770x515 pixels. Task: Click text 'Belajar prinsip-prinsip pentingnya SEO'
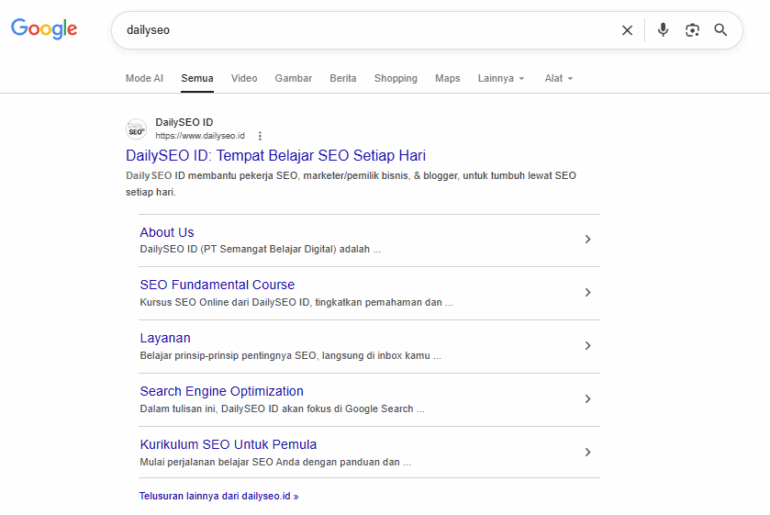point(228,355)
